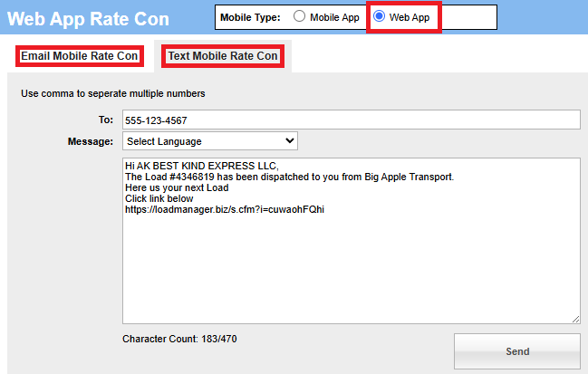The height and width of the screenshot is (374, 588).
Task: Switch to Email Mobile Rate Con tab
Action: (80, 56)
